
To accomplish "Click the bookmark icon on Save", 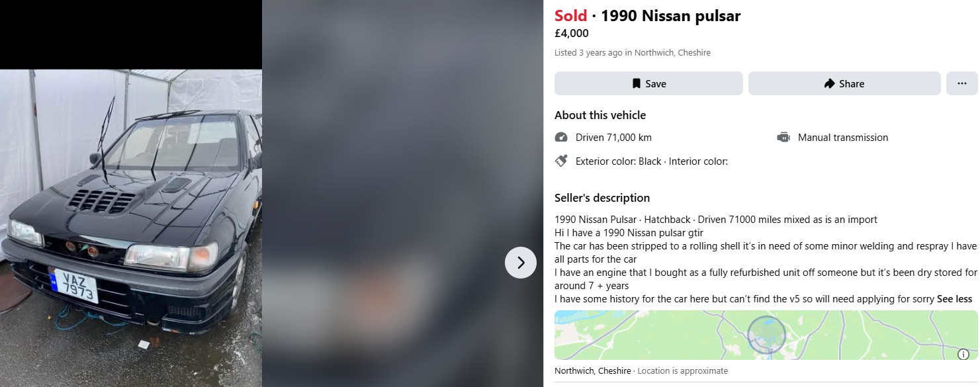I will (636, 83).
